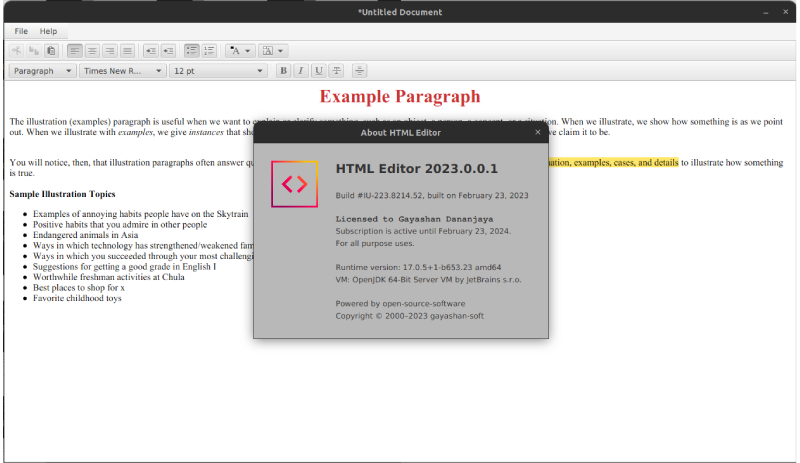Toggle numbered list formatting
800x463 pixels.
[209, 50]
